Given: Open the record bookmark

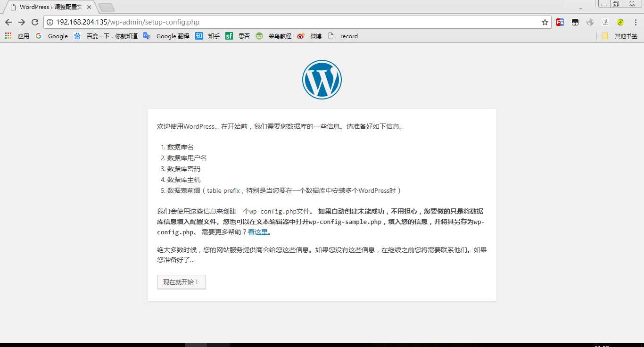Looking at the screenshot, I should [x=343, y=36].
